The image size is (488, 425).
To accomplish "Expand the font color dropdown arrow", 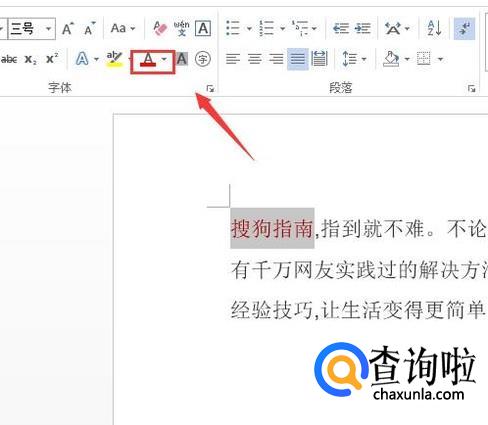I will pos(164,59).
